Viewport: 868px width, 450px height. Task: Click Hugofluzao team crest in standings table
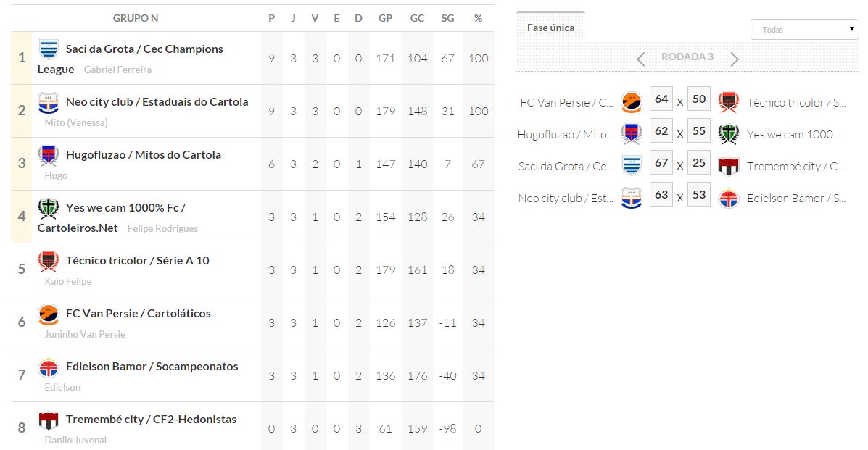(49, 155)
